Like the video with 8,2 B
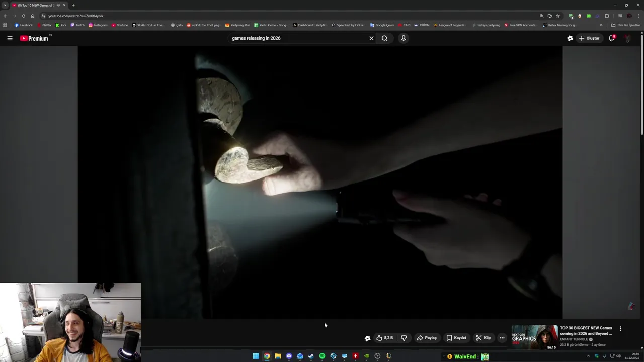Viewport: 644px width, 362px height. 385,338
